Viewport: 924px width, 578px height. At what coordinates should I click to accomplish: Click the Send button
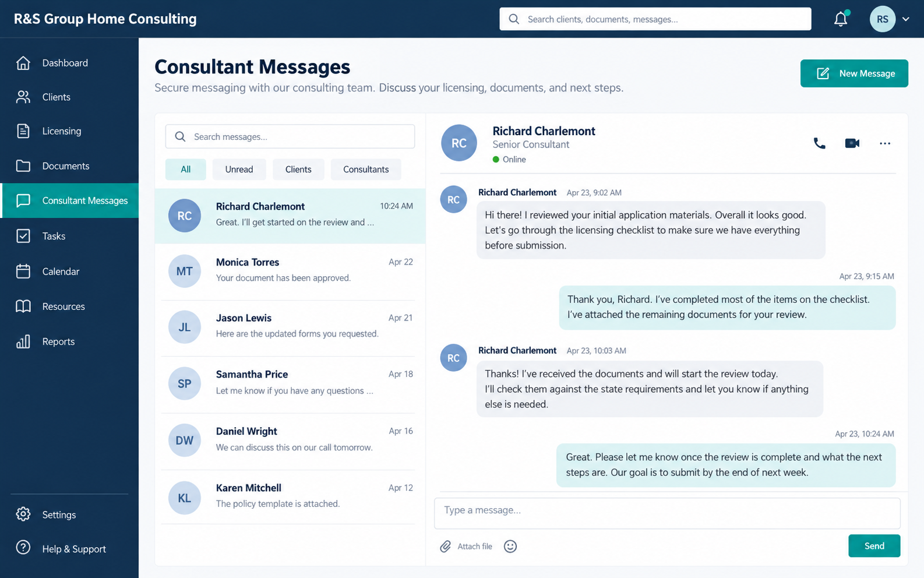tap(874, 546)
